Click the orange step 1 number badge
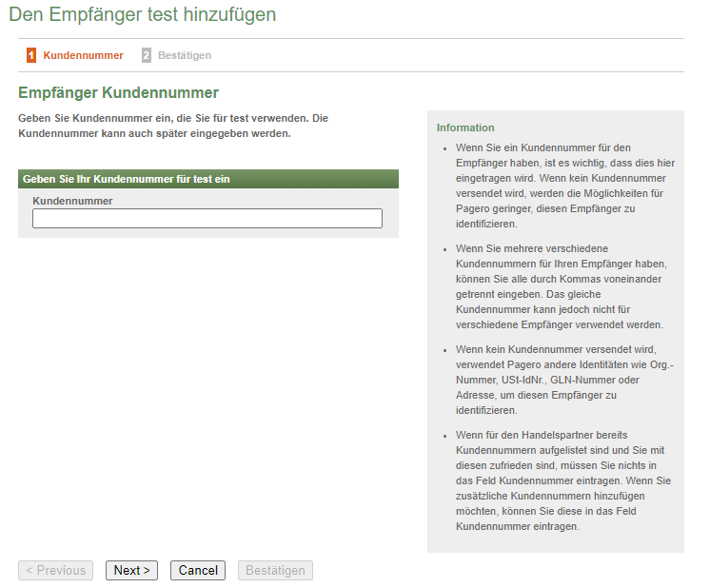The width and height of the screenshot is (710, 588). [x=31, y=55]
